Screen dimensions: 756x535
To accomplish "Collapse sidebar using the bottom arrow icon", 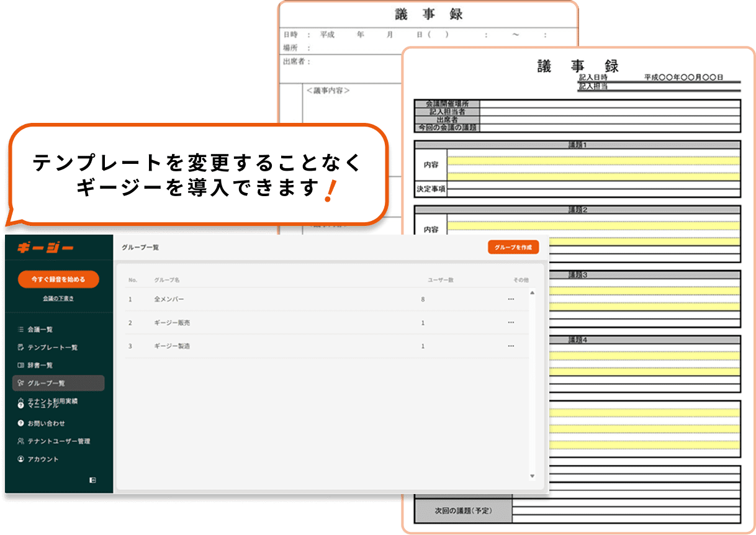I will (x=92, y=480).
